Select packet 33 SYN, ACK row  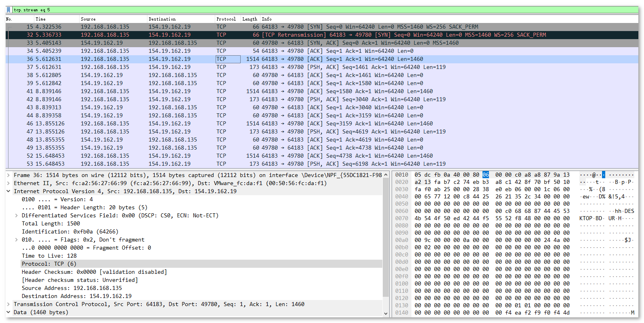coord(283,43)
